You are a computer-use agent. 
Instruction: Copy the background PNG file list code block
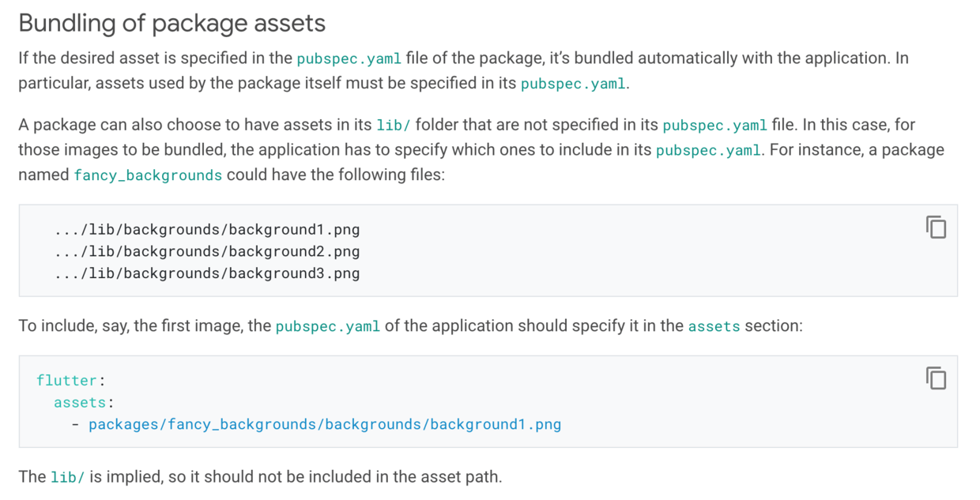pyautogui.click(x=936, y=227)
